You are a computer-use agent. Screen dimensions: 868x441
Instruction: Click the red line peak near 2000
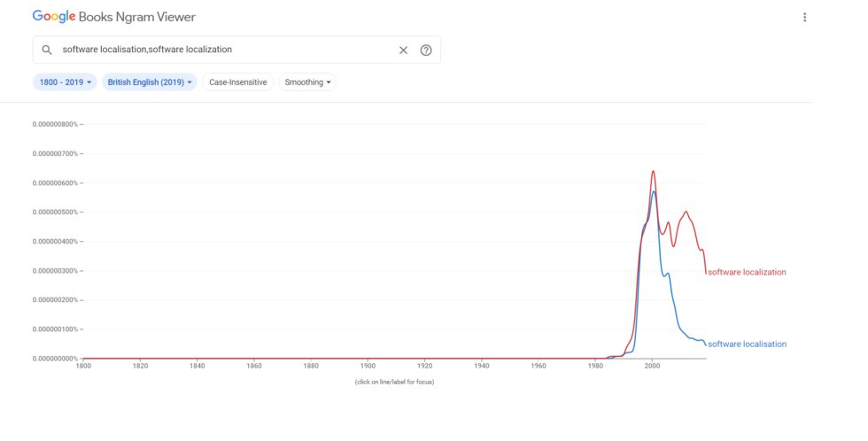pyautogui.click(x=653, y=171)
